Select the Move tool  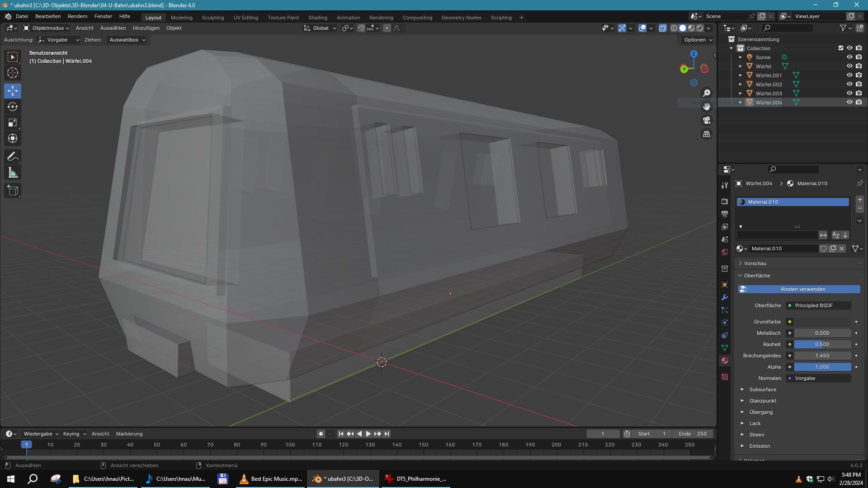(x=13, y=91)
